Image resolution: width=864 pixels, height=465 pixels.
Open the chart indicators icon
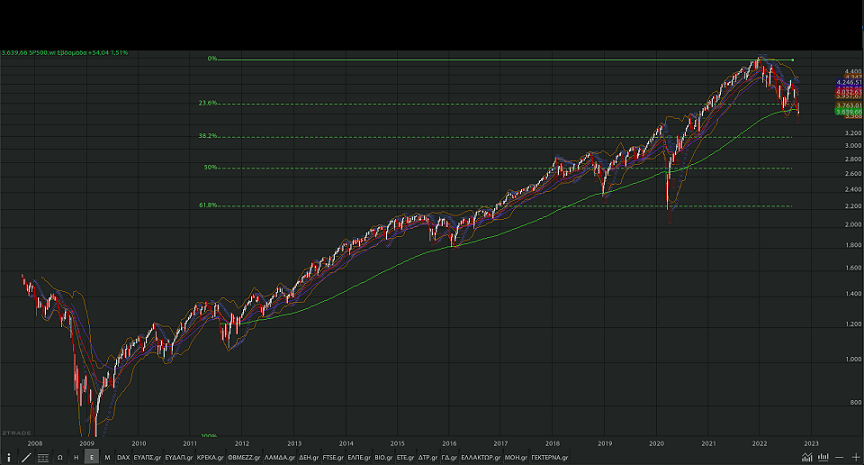[807, 457]
